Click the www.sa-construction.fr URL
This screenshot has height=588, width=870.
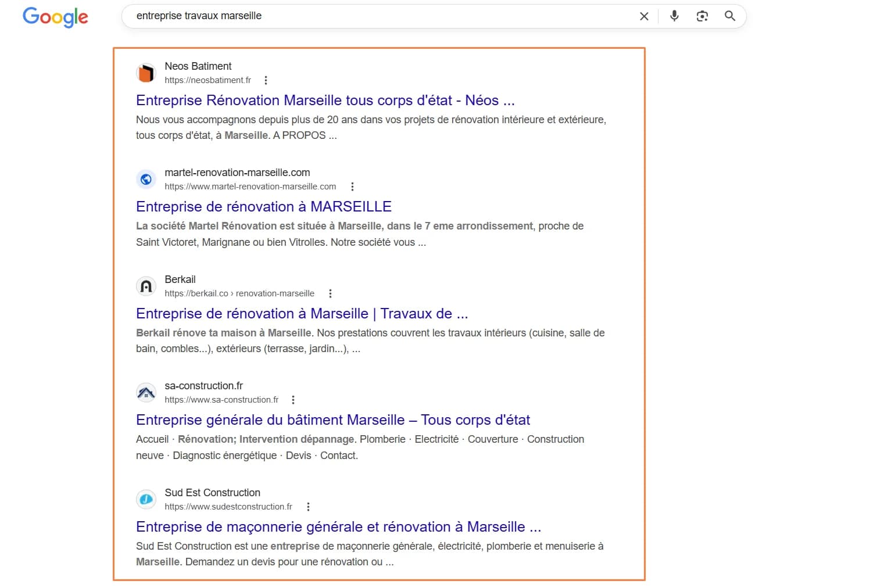pos(221,400)
